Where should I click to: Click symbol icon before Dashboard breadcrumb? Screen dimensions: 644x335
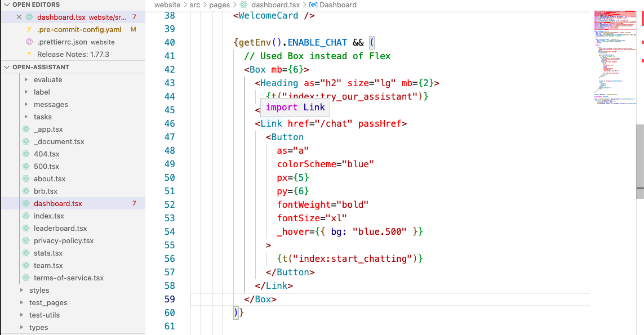tap(313, 5)
